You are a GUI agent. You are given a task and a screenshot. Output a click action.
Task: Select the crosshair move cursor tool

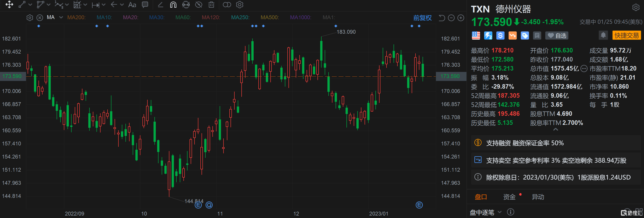click(9, 5)
